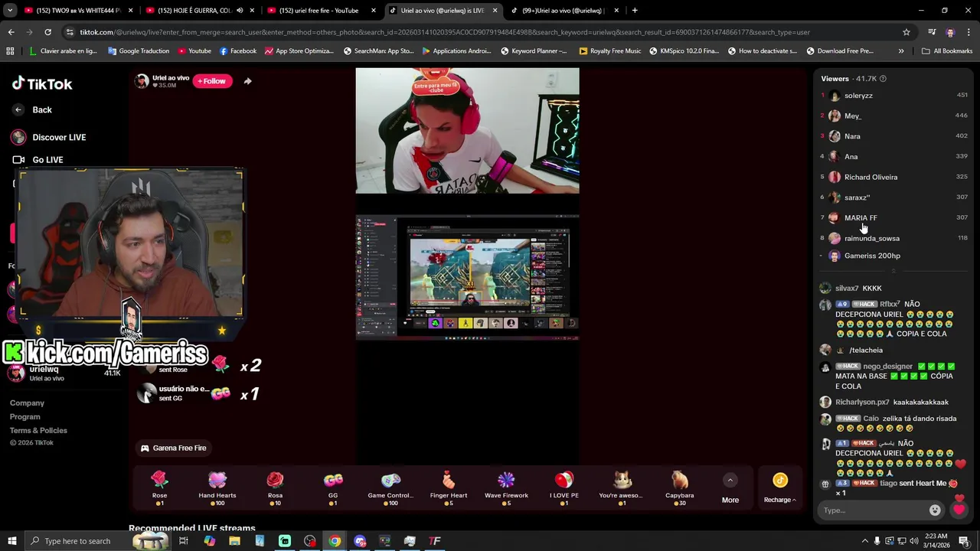
Task: Open the Chrome profile avatar
Action: (x=950, y=32)
